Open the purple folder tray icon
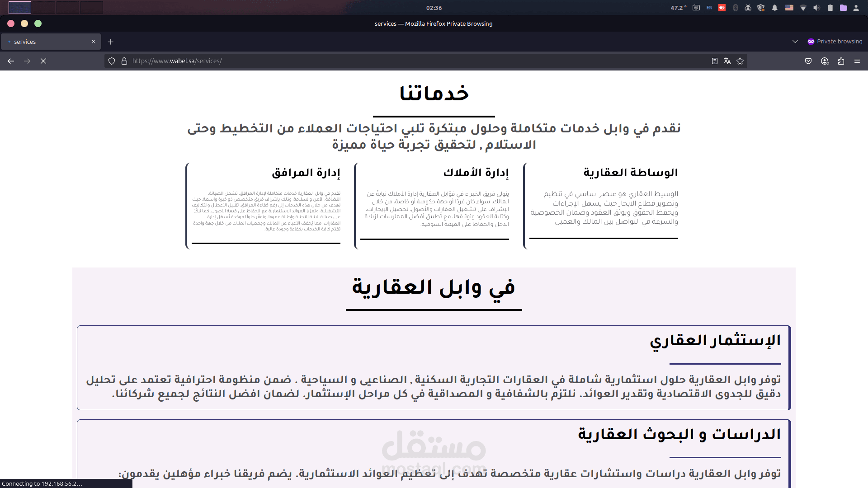Screen dimensions: 868x488 (843, 8)
